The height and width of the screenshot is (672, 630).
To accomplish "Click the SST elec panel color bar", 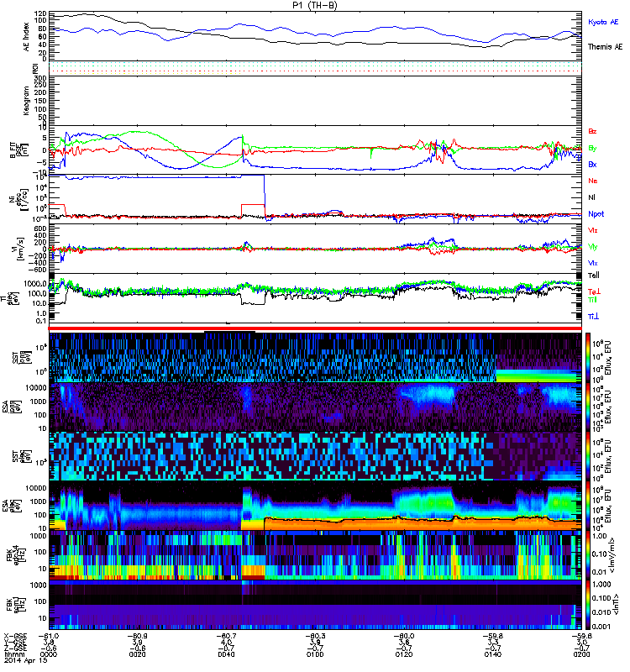I will (x=588, y=456).
